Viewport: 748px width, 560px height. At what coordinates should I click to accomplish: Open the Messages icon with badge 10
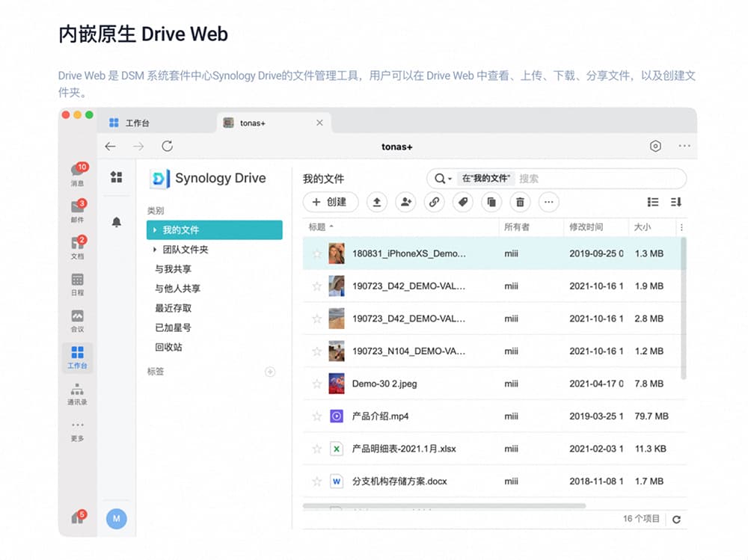tap(78, 174)
